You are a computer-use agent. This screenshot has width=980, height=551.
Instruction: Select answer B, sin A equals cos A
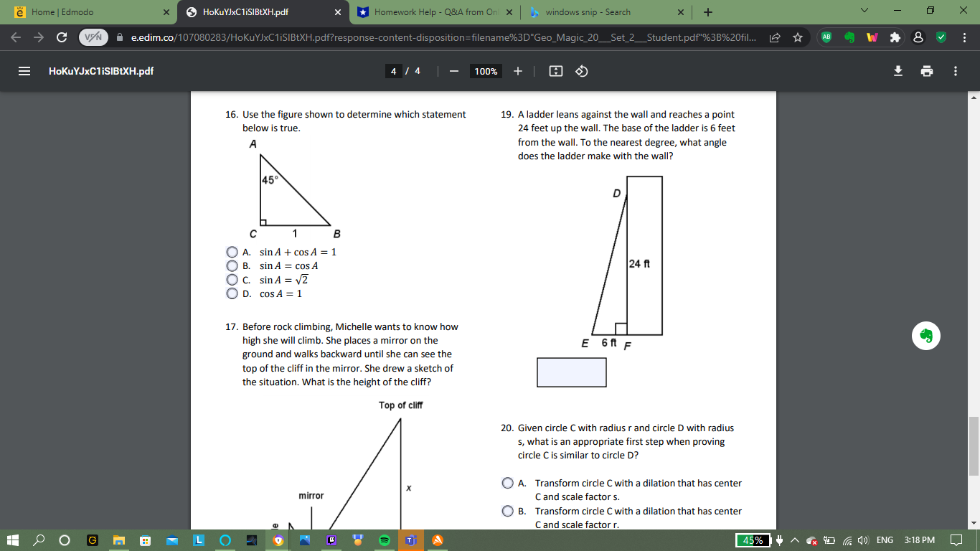point(231,265)
